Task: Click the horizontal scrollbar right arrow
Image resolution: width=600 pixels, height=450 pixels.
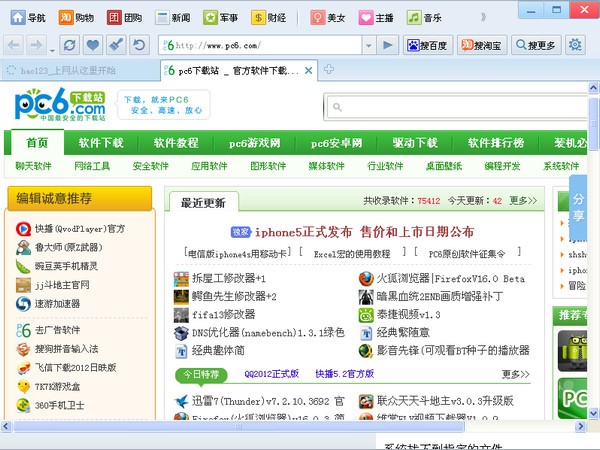Action: 581,426
